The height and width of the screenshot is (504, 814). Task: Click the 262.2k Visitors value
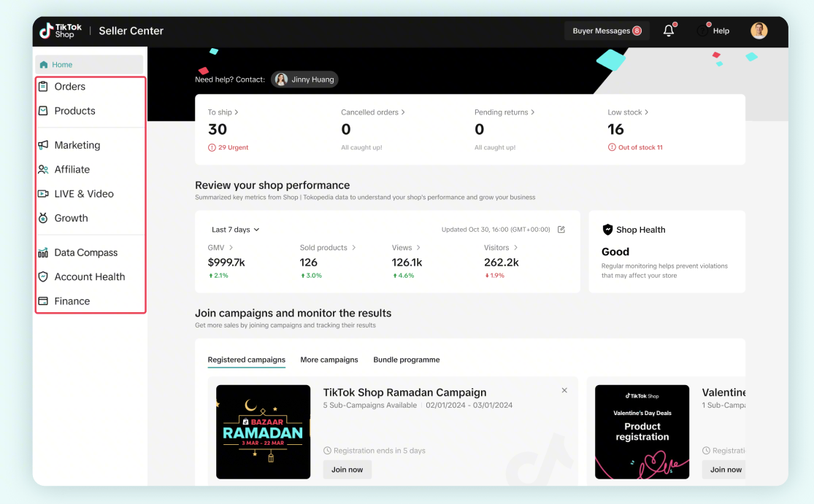click(x=502, y=263)
